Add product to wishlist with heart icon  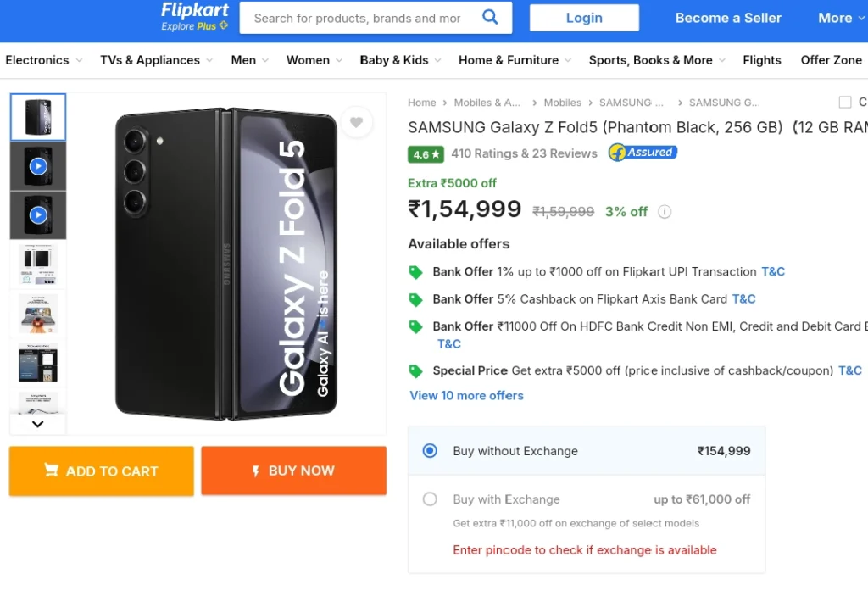(x=356, y=122)
